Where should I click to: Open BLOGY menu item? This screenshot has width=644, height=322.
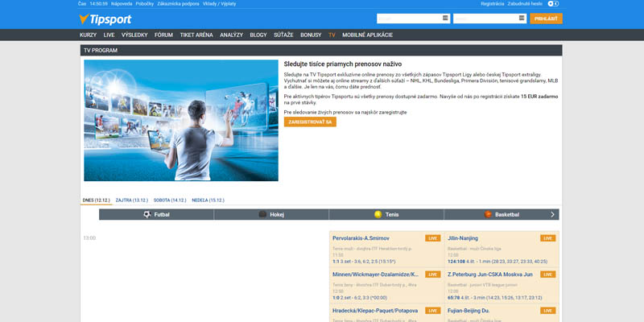point(258,35)
